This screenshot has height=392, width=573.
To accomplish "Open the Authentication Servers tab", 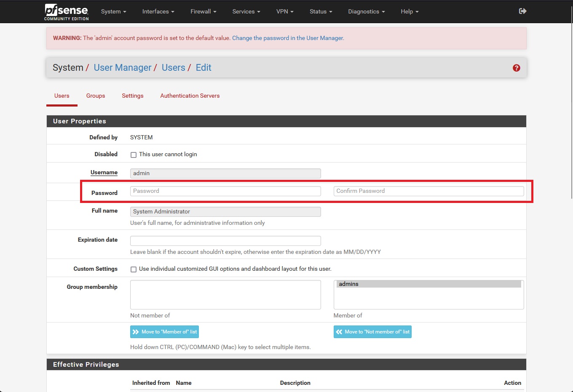I will coord(190,96).
